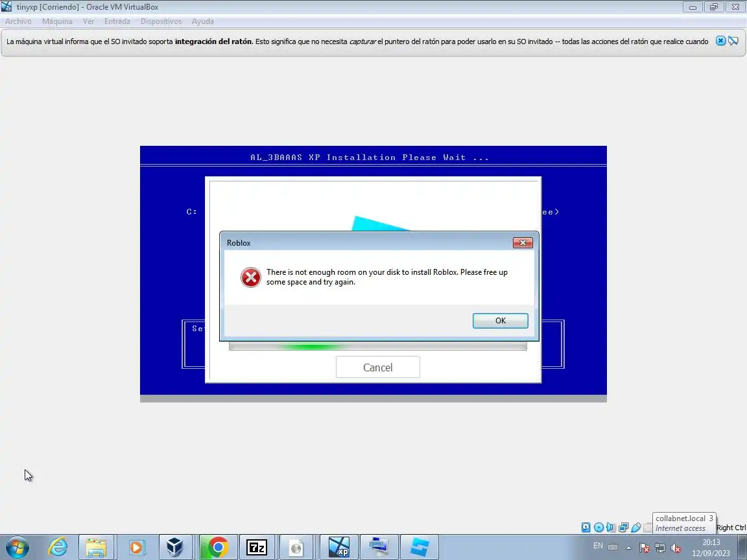747x560 pixels.
Task: Click the keyboard-and-monitor taskbar icon
Action: tap(379, 547)
